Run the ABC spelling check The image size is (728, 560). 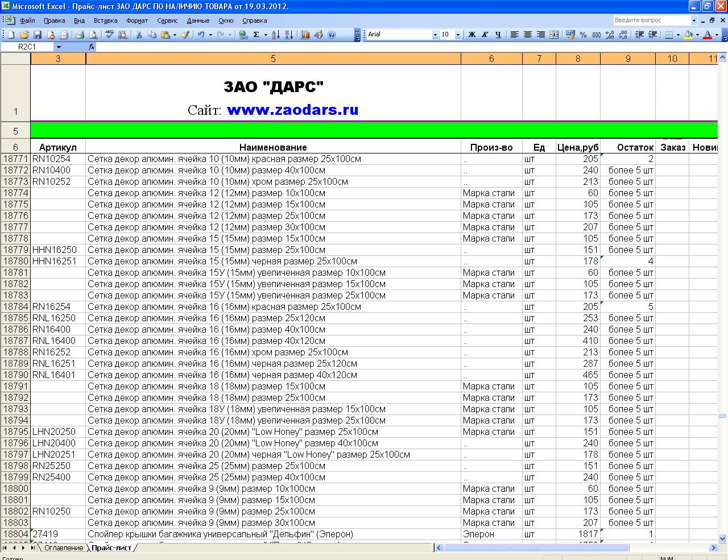109,35
